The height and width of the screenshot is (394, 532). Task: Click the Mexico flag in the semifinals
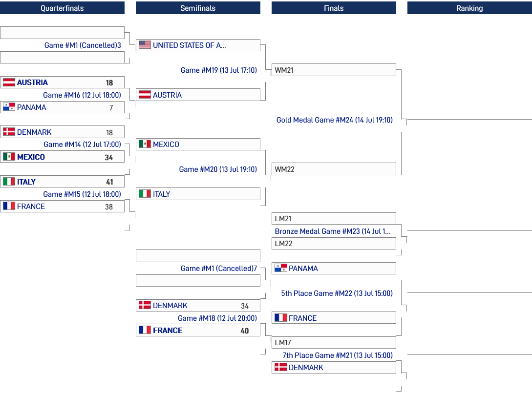pyautogui.click(x=145, y=144)
